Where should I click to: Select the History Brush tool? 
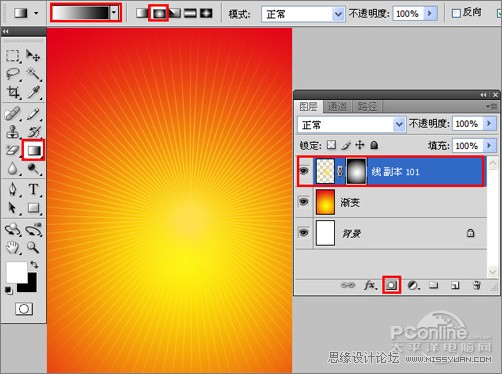coord(33,132)
